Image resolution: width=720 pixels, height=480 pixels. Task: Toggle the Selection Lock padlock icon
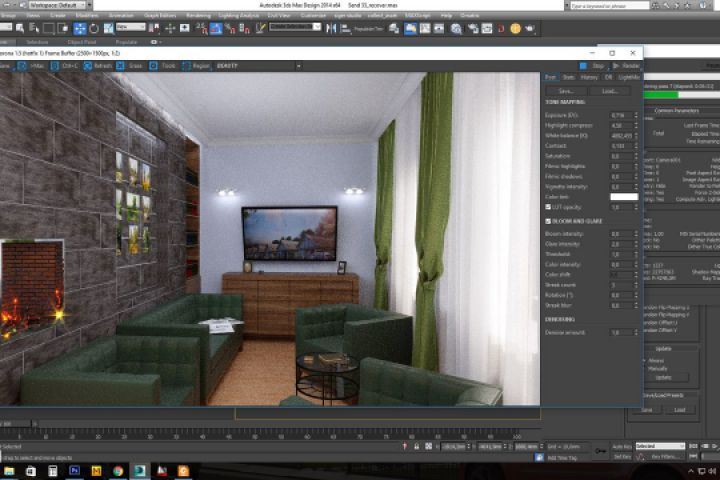(x=416, y=446)
